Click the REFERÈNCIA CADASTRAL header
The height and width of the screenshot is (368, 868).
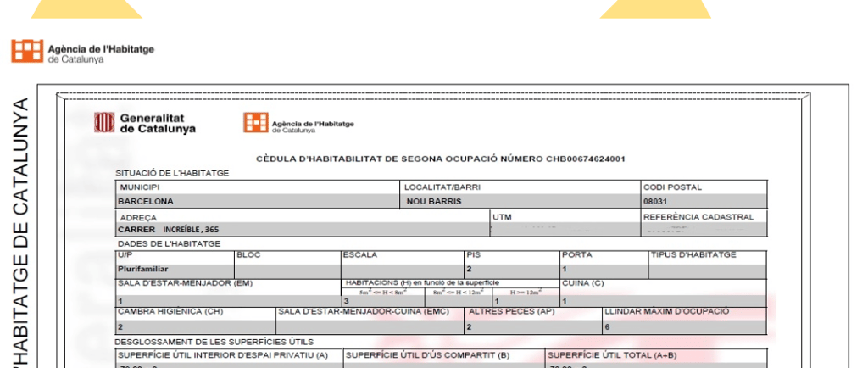point(698,217)
